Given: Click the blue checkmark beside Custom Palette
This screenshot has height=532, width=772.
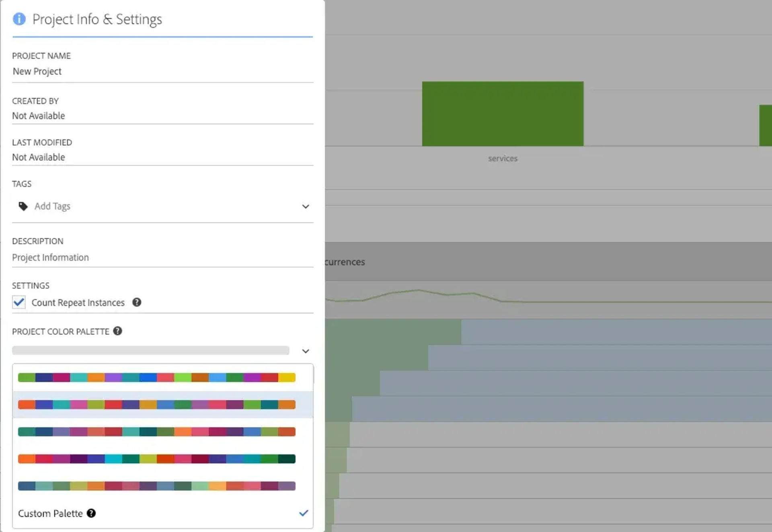Looking at the screenshot, I should coord(304,513).
